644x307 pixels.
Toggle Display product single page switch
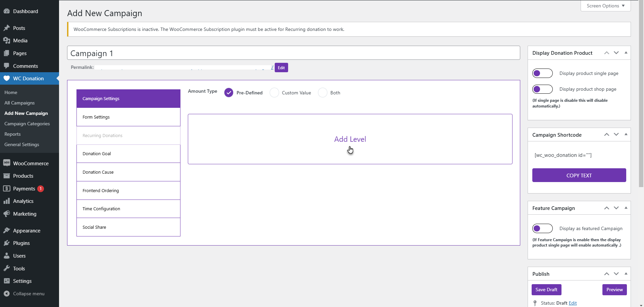[542, 73]
